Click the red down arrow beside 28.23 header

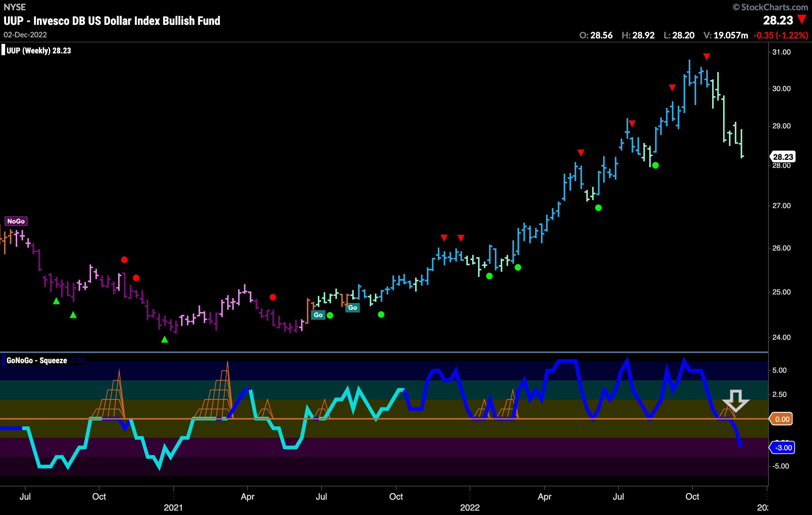coord(802,19)
